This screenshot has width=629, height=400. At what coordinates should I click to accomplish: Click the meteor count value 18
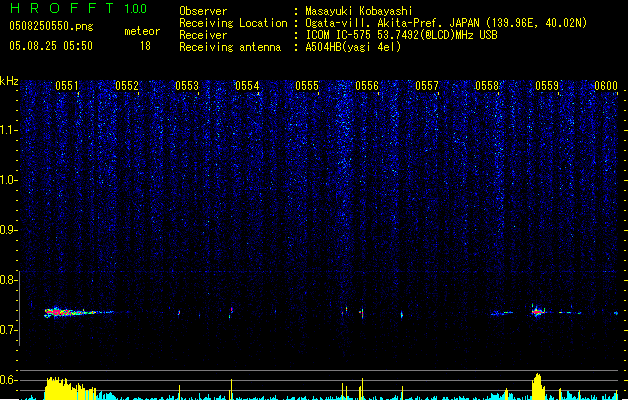145,46
